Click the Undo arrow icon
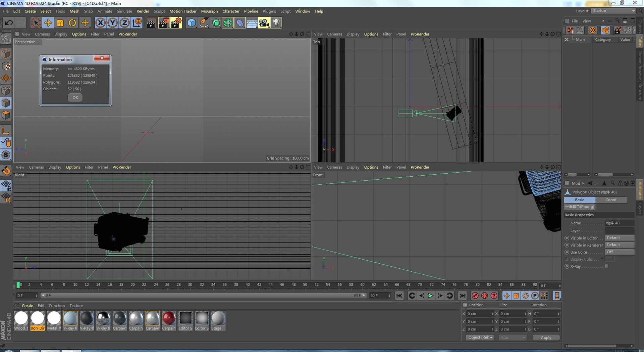 click(9, 23)
